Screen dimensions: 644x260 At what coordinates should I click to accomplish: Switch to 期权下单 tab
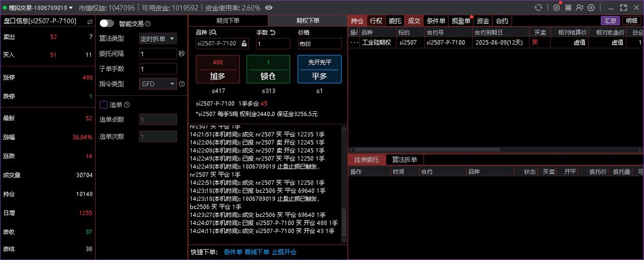coord(308,20)
